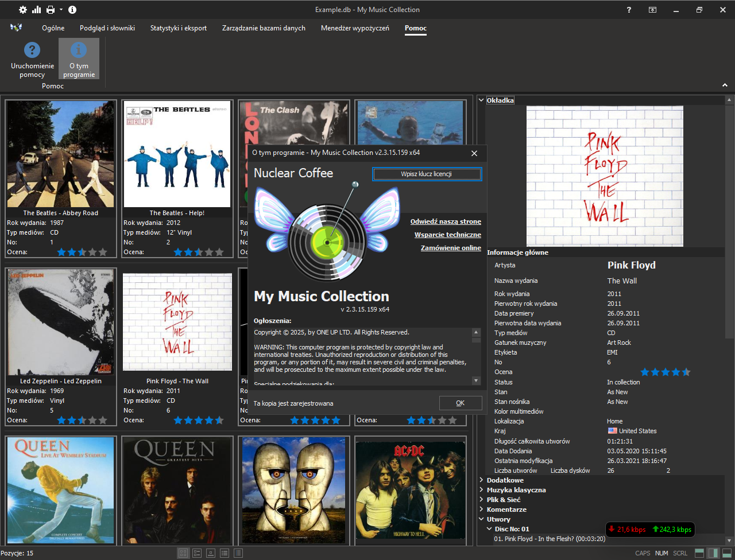The height and width of the screenshot is (560, 735).
Task: Select track 01. Pink Floyd - In the Flesh?
Action: [x=550, y=539]
